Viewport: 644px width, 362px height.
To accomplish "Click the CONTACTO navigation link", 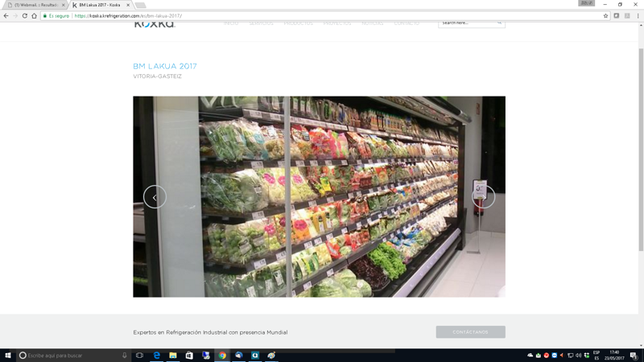I will pos(407,23).
